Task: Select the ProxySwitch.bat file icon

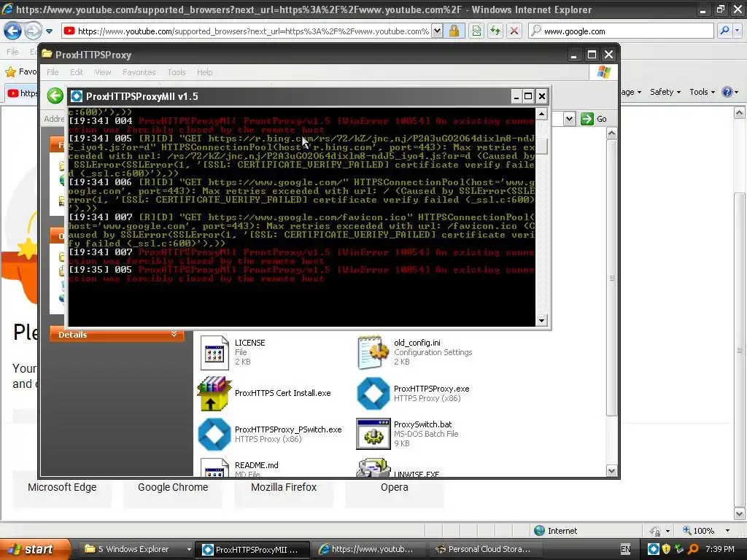Action: [373, 434]
